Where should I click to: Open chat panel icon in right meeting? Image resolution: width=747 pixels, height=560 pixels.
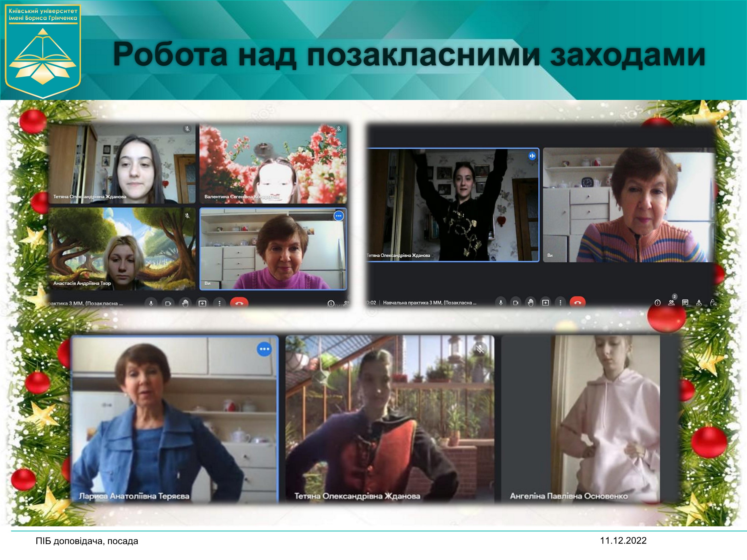pos(685,302)
